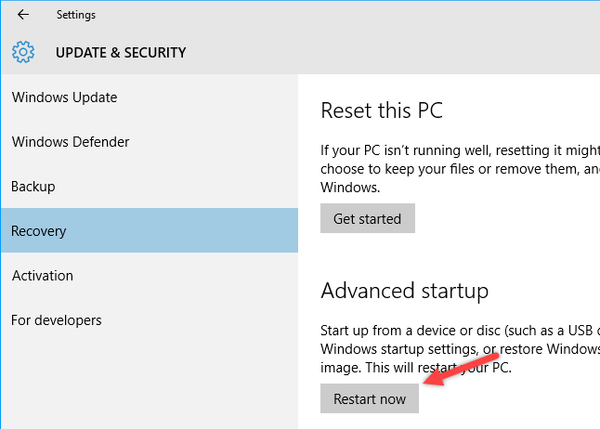Click the Advanced startup heading

point(404,291)
